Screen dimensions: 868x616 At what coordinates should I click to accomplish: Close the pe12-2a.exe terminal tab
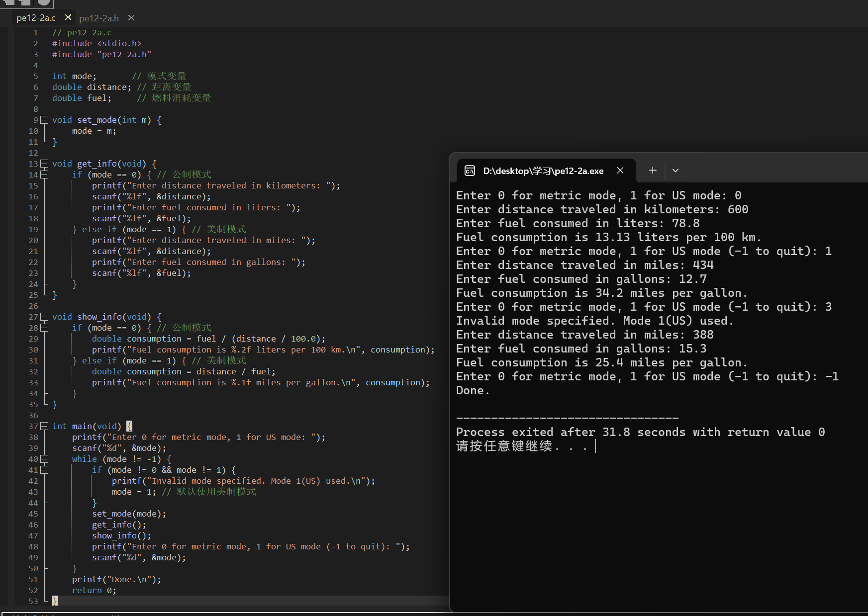(x=620, y=171)
